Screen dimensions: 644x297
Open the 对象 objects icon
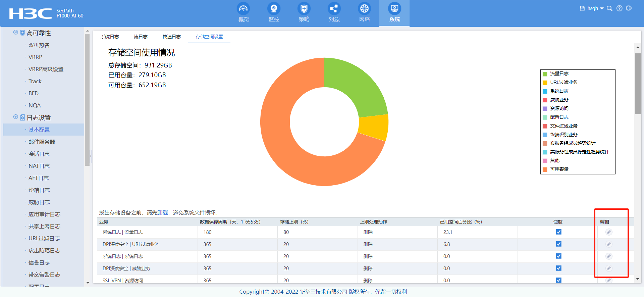click(334, 9)
